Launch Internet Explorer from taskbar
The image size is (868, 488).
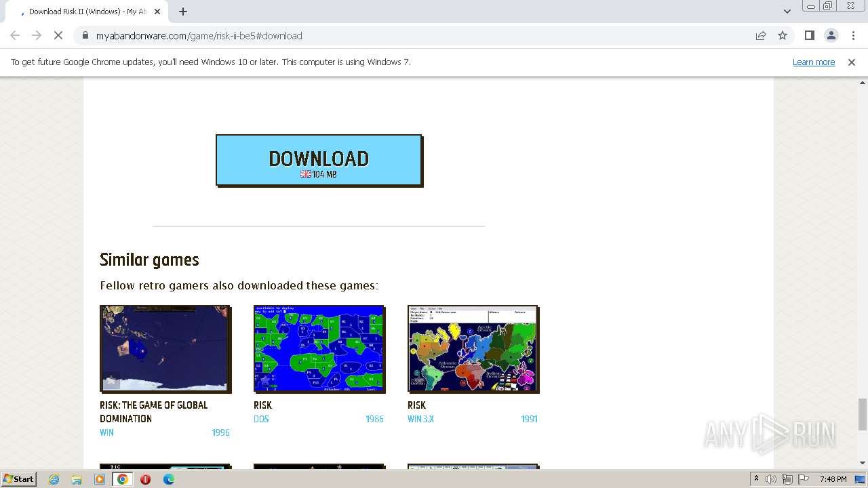[x=54, y=479]
